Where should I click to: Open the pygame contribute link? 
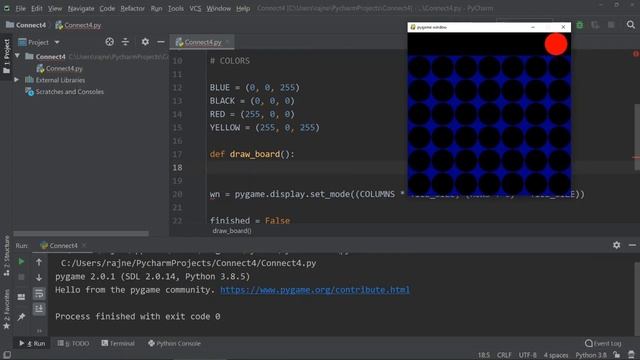[315, 290]
